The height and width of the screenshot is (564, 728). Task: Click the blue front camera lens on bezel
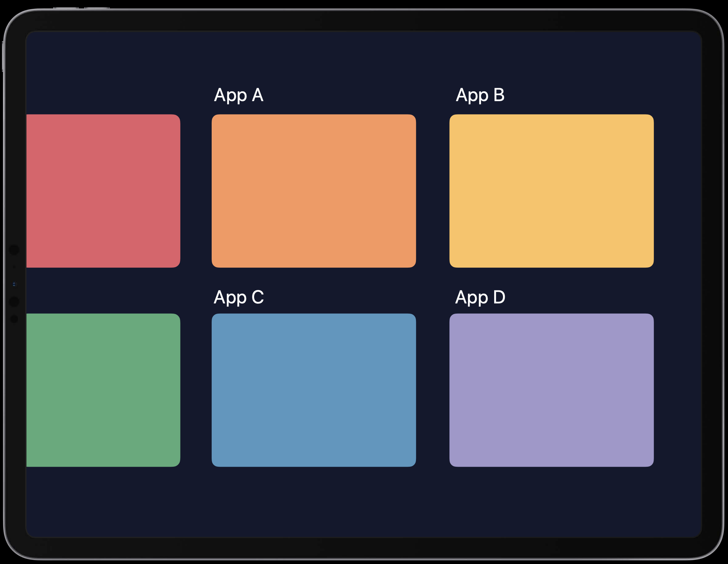(x=14, y=284)
